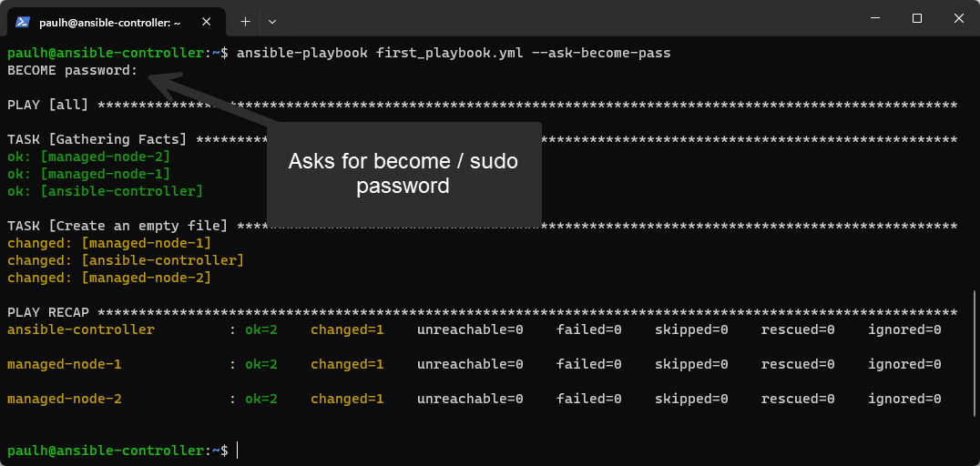Click managed-node-2 host name in recap
This screenshot has width=980, height=466.
[x=65, y=399]
